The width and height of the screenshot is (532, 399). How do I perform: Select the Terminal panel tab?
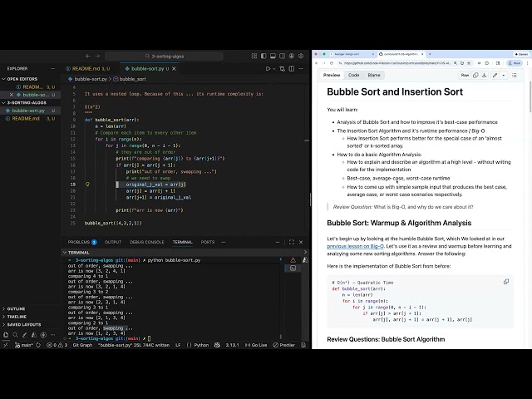click(182, 242)
